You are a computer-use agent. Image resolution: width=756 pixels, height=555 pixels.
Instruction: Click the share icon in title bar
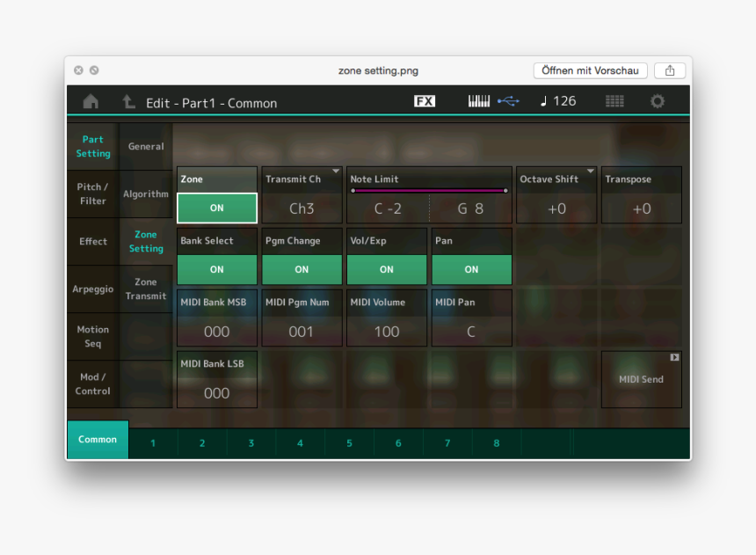(670, 70)
